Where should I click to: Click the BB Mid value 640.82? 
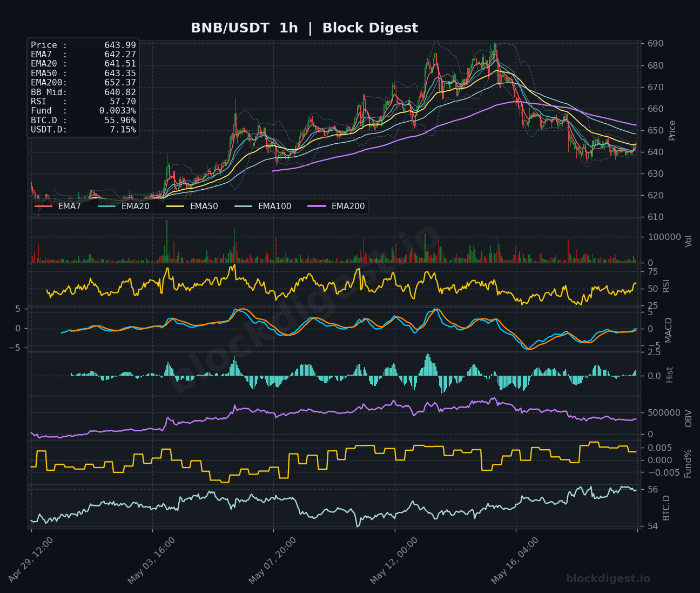pyautogui.click(x=120, y=92)
